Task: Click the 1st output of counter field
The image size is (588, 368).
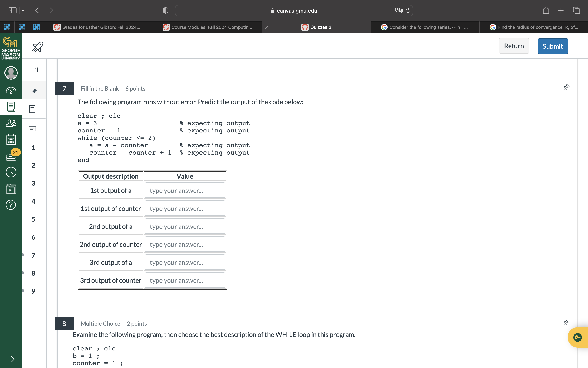Action: point(185,209)
